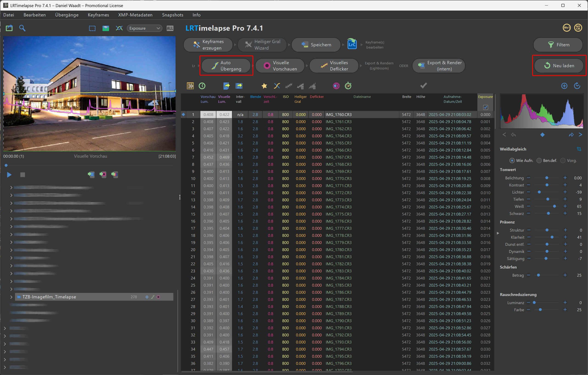Click the green clock icon in toolbar
Viewport: 588px width, 375px height.
[x=202, y=86]
